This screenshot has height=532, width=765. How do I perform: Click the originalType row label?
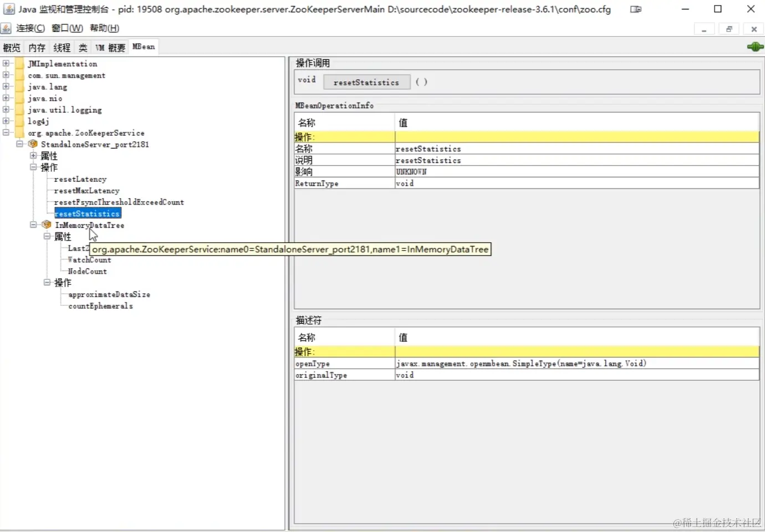coord(321,375)
